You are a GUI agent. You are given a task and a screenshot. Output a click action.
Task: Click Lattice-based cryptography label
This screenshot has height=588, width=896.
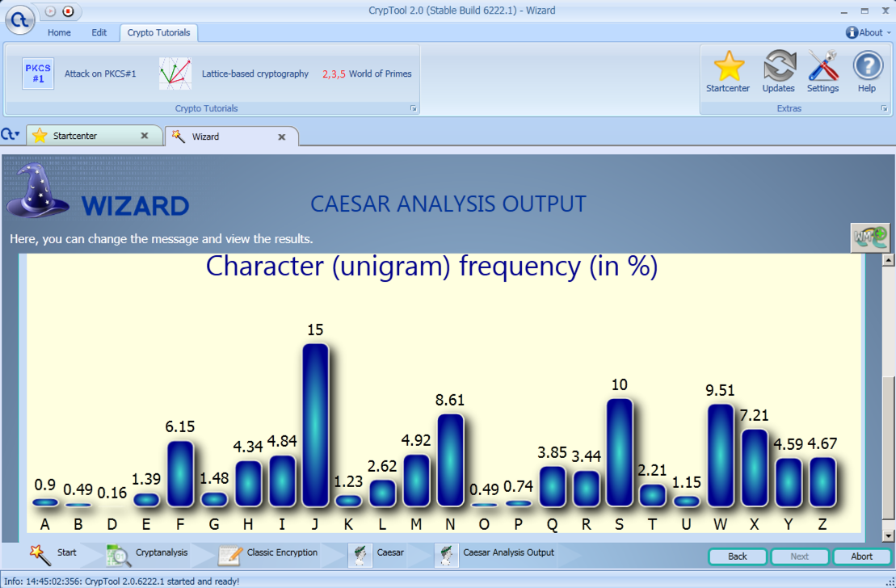(254, 73)
